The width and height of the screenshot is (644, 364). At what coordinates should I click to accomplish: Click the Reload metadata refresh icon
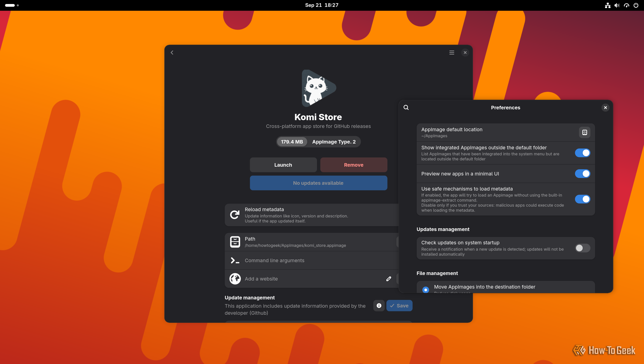tap(235, 215)
